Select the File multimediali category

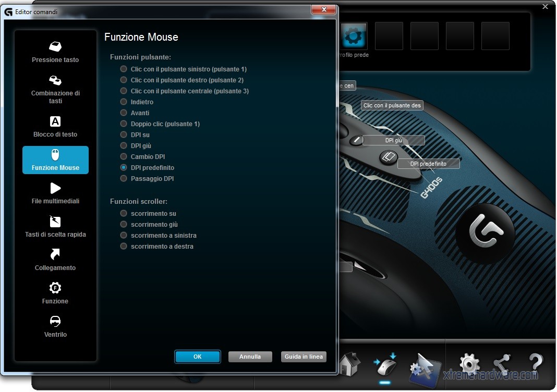55,193
